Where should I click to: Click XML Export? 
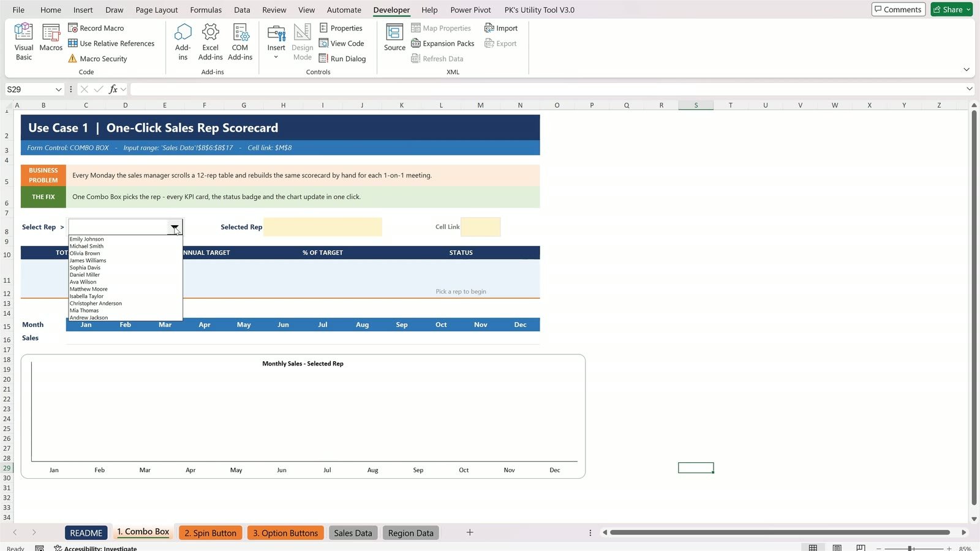[500, 43]
